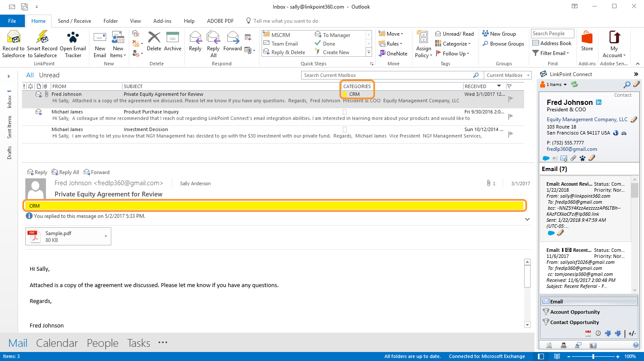Open Address Book
Viewport: 644px width, 361px height.
[552, 43]
